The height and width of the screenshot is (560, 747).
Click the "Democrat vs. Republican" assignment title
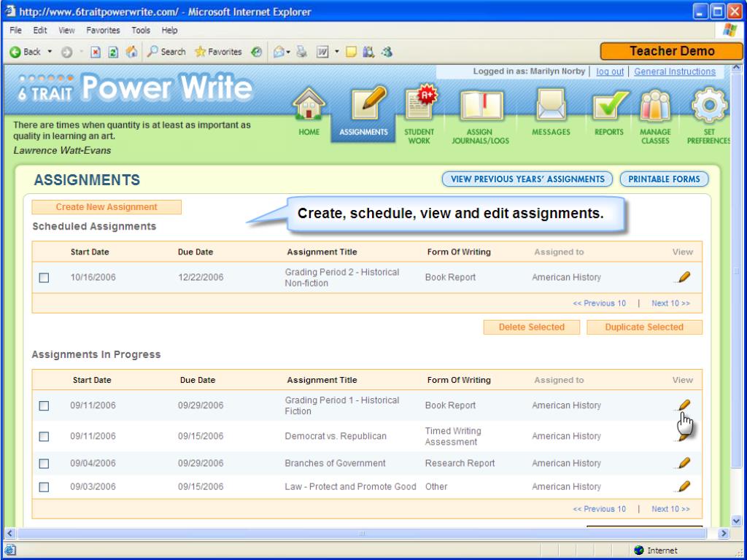336,436
